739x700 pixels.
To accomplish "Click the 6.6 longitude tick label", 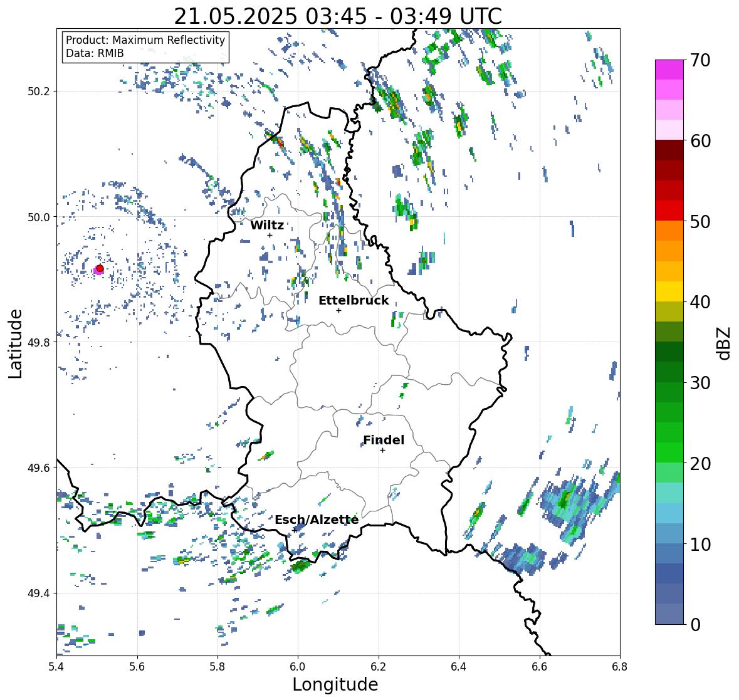I will [x=540, y=667].
